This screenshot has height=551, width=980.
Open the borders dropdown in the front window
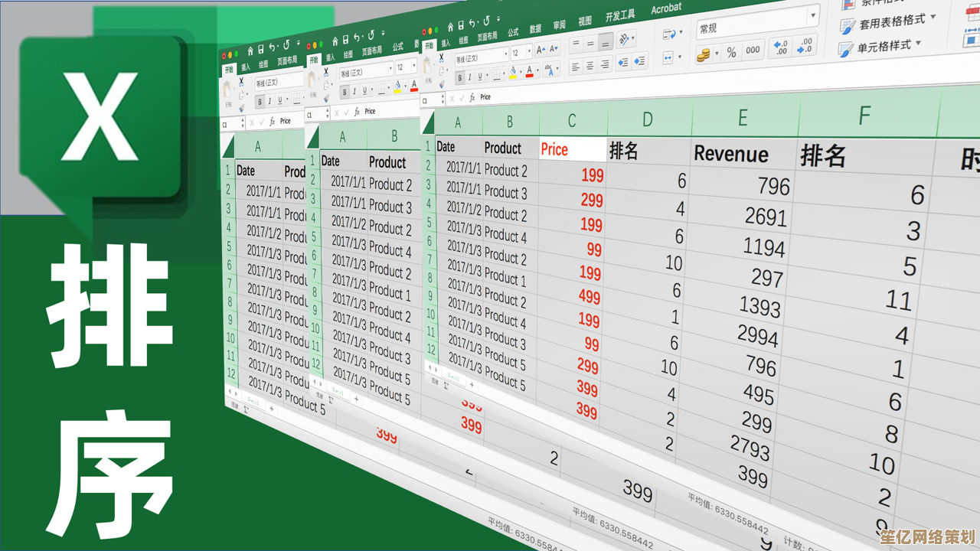504,73
